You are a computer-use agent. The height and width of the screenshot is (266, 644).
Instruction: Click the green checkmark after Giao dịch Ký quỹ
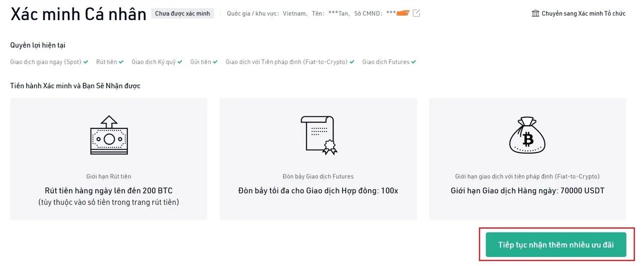180,62
